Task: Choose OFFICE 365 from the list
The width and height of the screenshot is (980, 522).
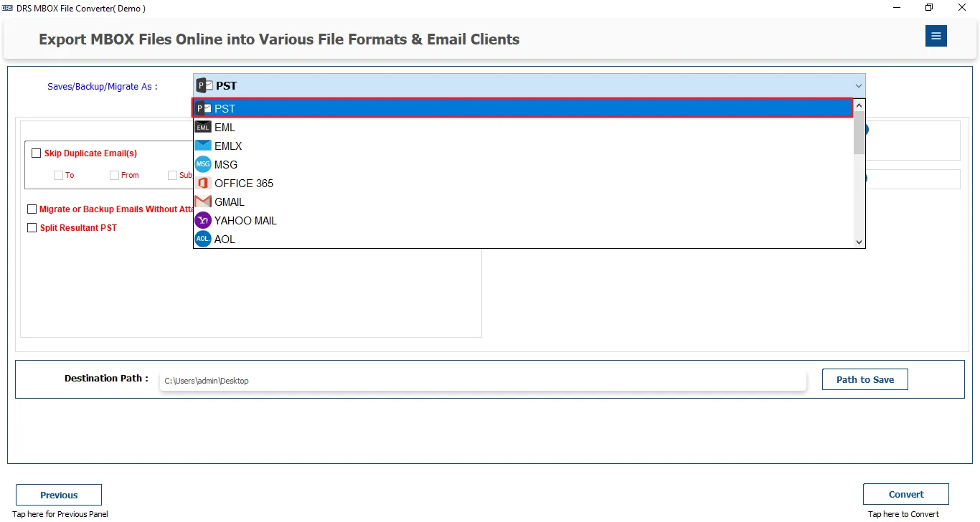Action: click(x=523, y=183)
